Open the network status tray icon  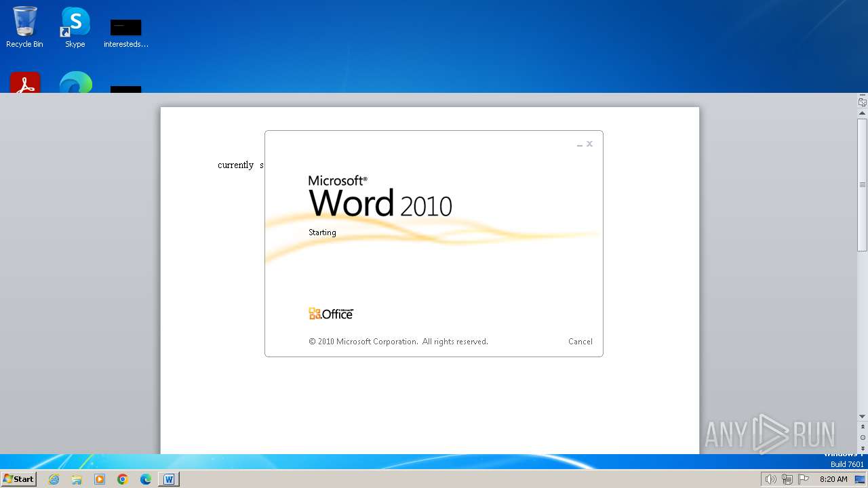click(787, 479)
